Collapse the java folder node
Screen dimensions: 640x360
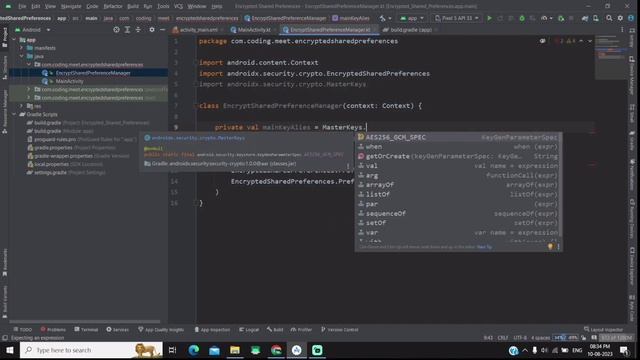click(x=22, y=56)
